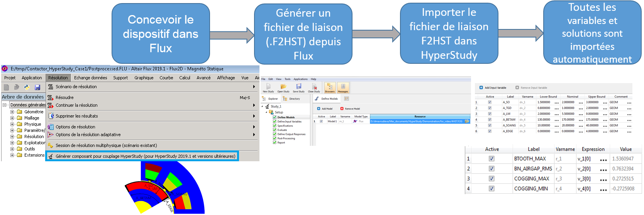Click the Add Input Variable button
This screenshot has width=644, height=215.
pos(493,88)
